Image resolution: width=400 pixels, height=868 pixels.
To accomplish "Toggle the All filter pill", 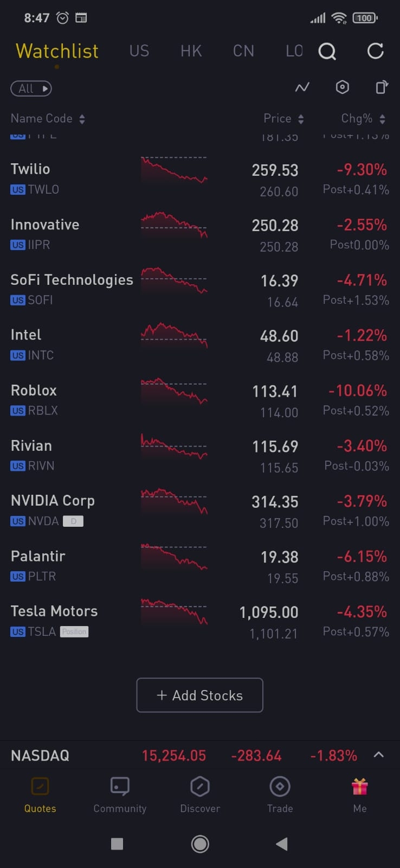I will 31,88.
